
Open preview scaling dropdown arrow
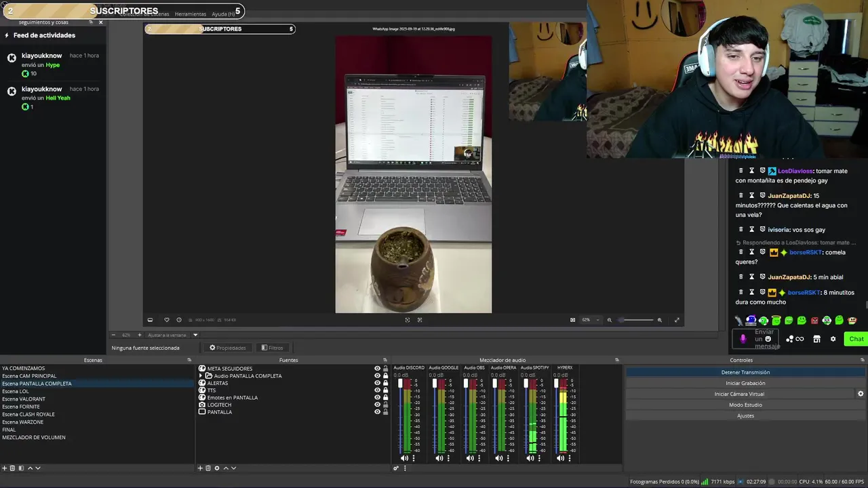tap(195, 335)
